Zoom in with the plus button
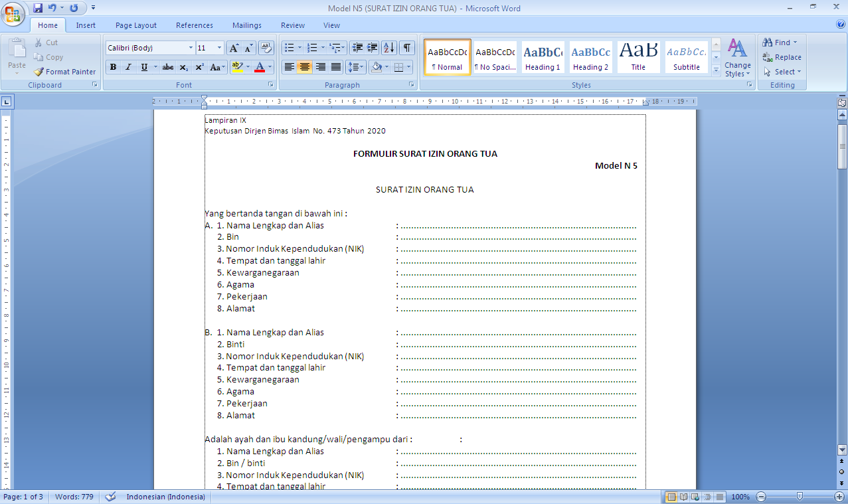 (839, 497)
